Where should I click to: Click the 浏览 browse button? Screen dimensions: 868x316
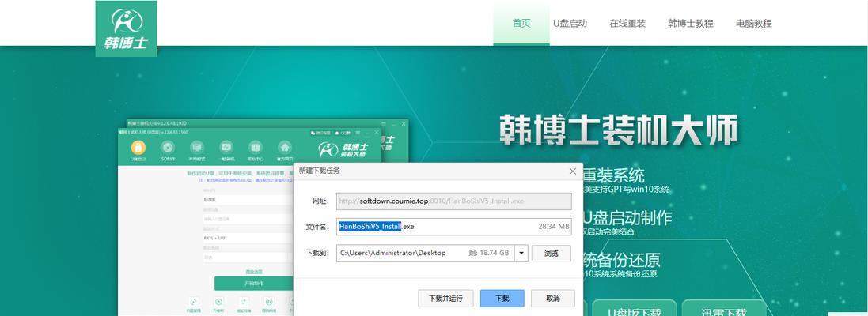pyautogui.click(x=552, y=254)
